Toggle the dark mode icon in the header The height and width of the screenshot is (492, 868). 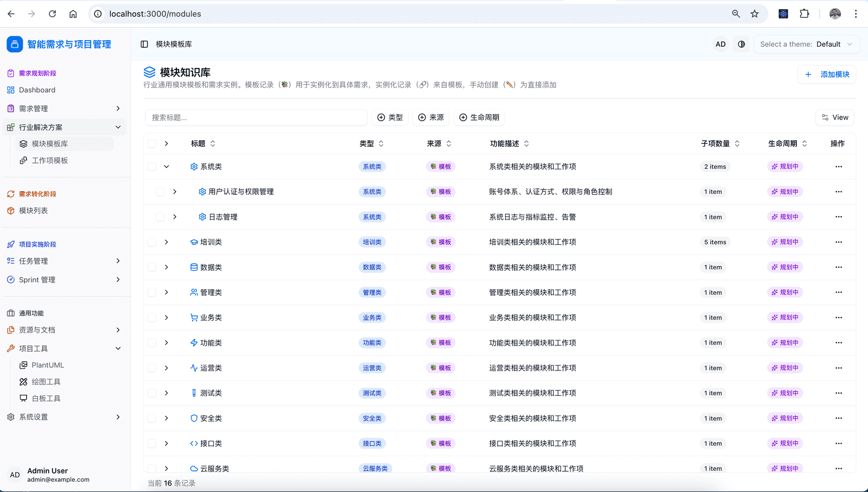click(x=741, y=44)
